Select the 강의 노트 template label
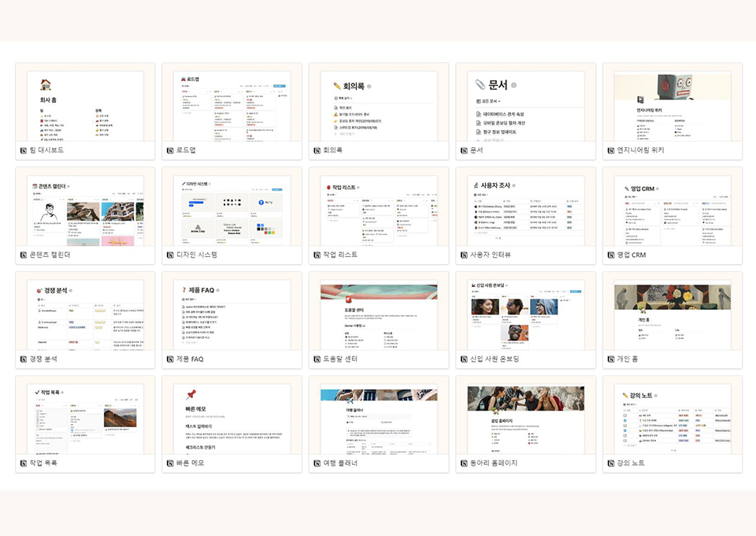756x536 pixels. (x=633, y=463)
